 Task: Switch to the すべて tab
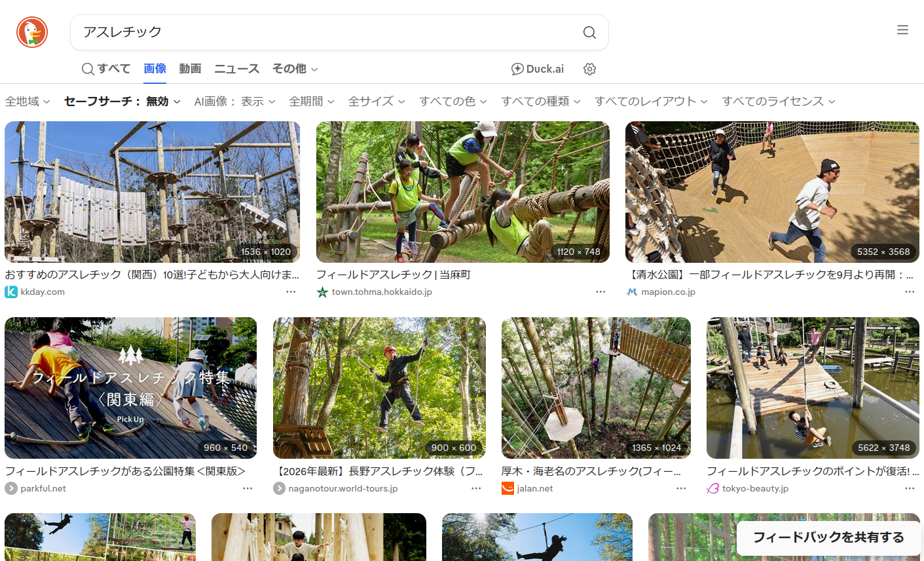pos(106,69)
